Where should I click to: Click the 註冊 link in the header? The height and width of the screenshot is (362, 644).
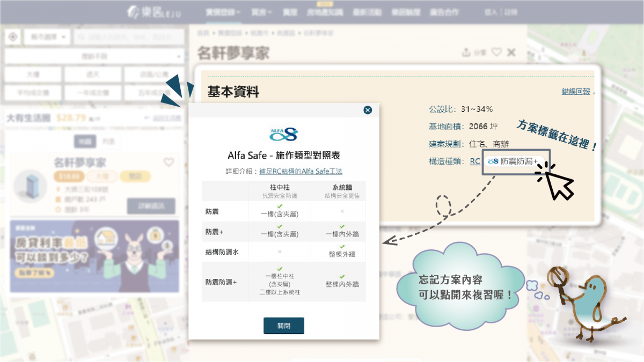[511, 12]
